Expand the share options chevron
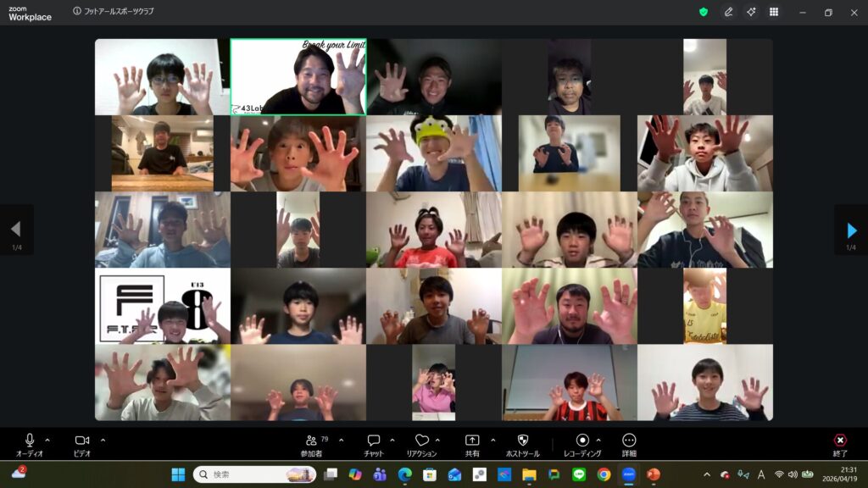 click(491, 440)
